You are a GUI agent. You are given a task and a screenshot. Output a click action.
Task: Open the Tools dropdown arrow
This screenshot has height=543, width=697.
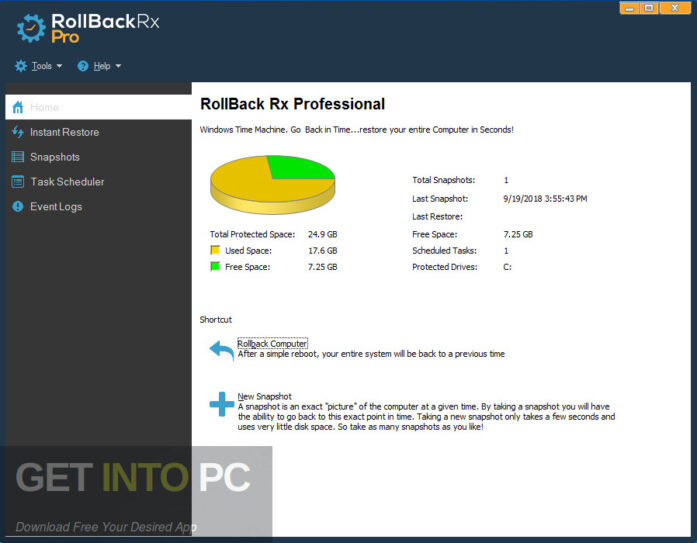pyautogui.click(x=59, y=66)
